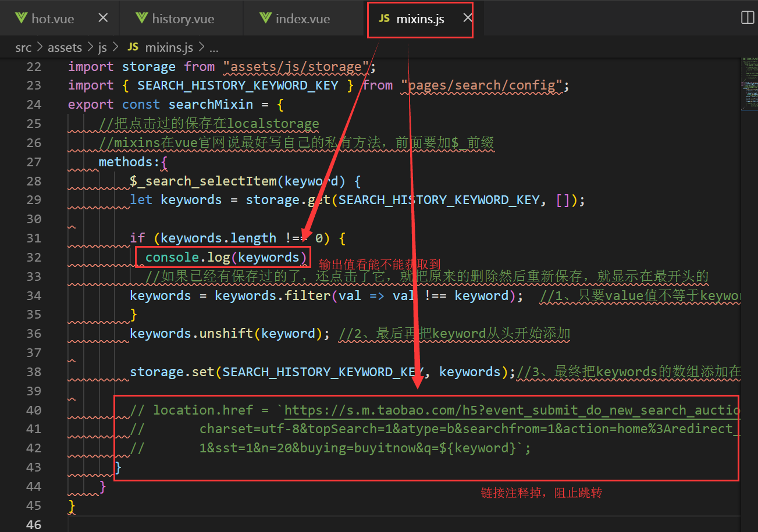The height and width of the screenshot is (532, 758).
Task: Click line number 46 in the gutter
Action: [34, 524]
